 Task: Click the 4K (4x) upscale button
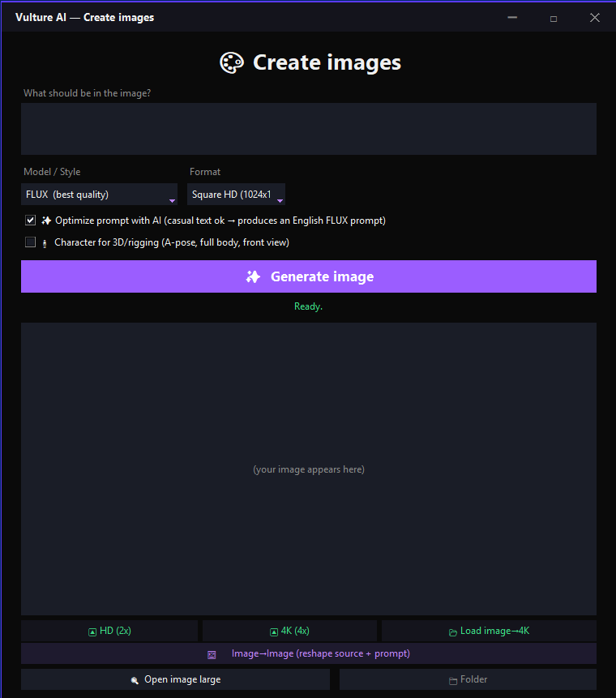[x=289, y=631]
